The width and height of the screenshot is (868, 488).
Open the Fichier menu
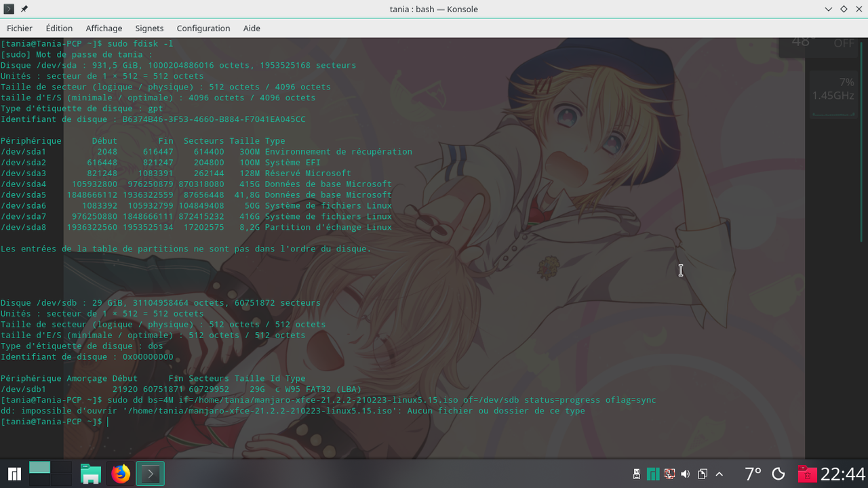coord(20,28)
